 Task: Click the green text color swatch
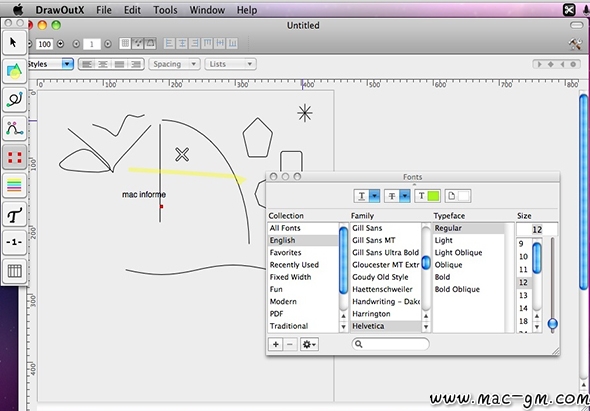click(433, 196)
